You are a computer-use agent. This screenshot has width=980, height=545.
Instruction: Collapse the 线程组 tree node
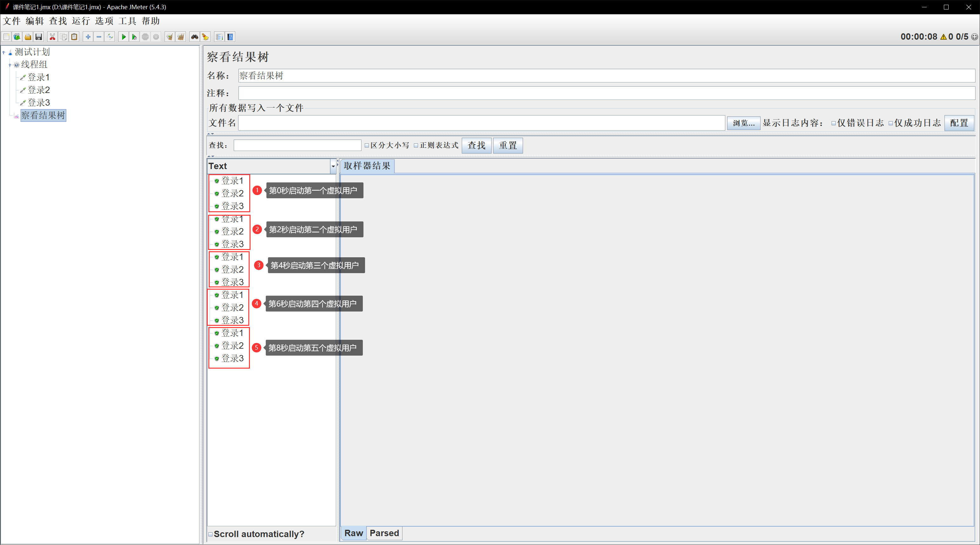10,65
